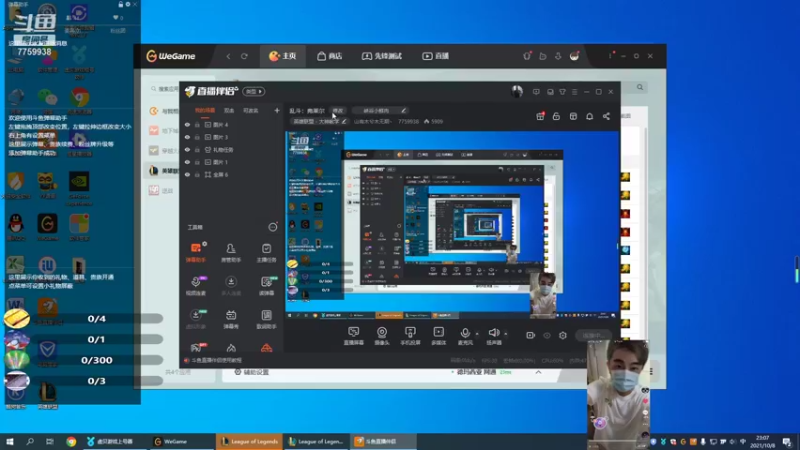Click the feedback message icon in the 直播伴侣 title bar
The image size is (800, 450).
(536, 92)
